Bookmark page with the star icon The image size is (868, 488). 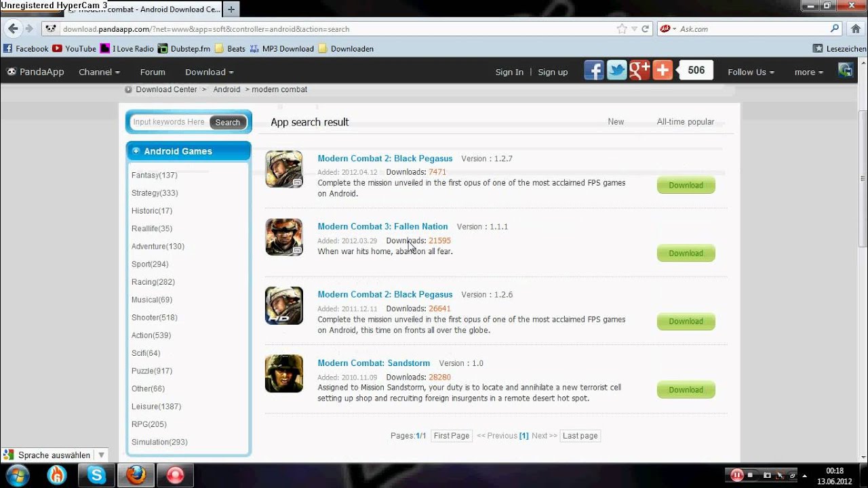click(622, 29)
